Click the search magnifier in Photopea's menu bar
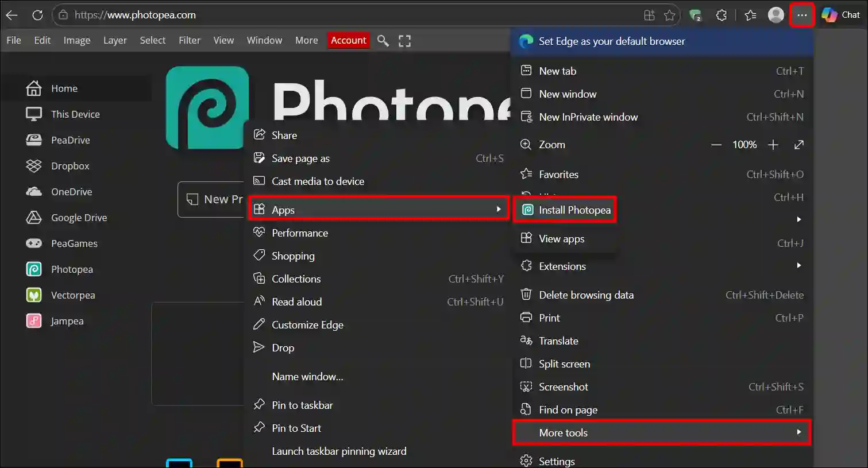868x468 pixels. point(383,40)
